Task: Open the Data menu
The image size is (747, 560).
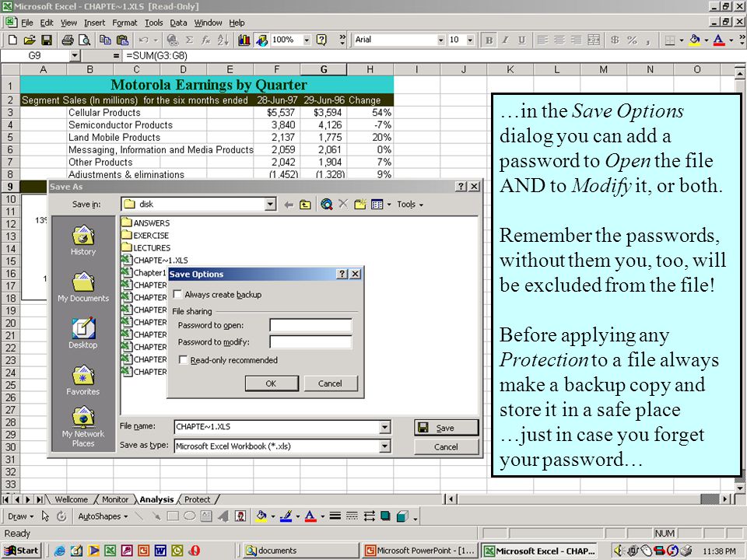Action: [178, 23]
